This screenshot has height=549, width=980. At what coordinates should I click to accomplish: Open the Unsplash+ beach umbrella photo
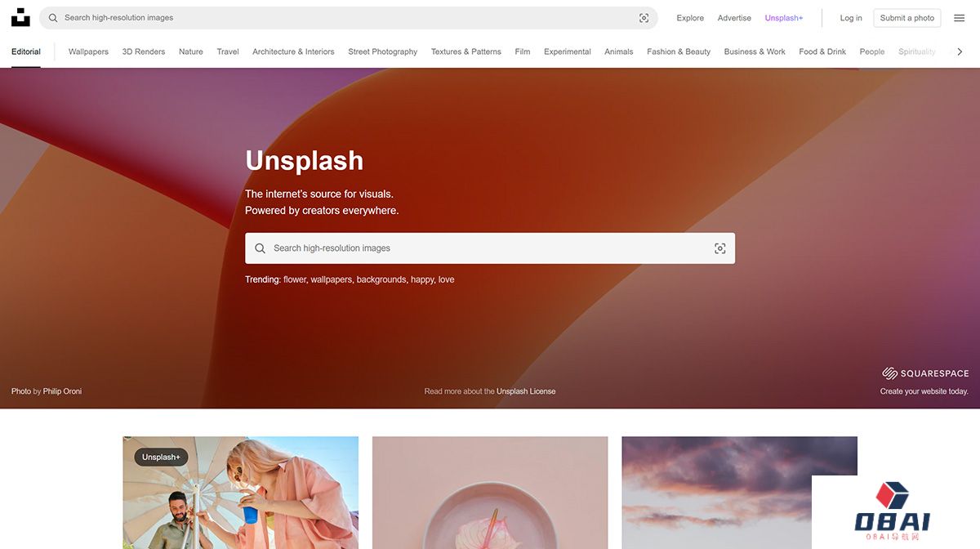point(241,493)
